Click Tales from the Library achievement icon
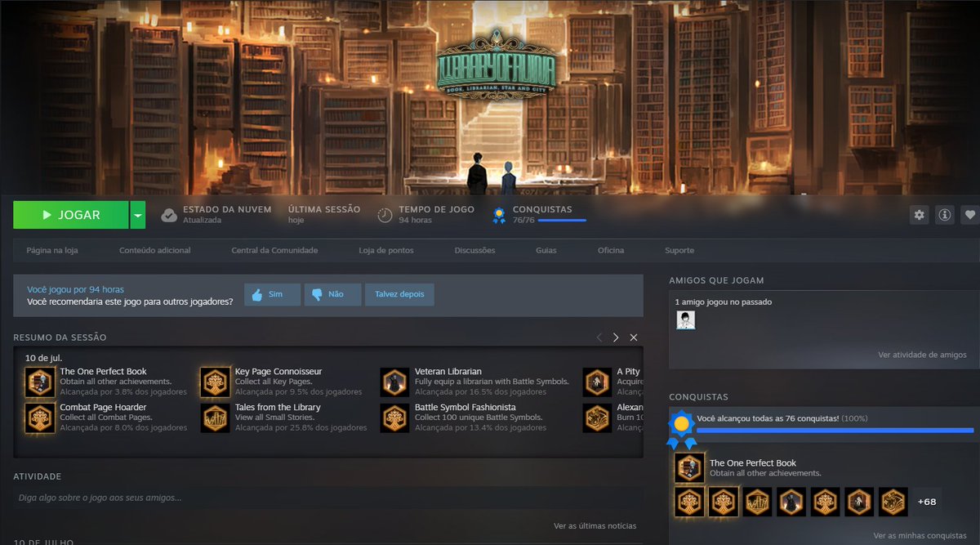Viewport: 980px width, 545px height. click(x=216, y=418)
